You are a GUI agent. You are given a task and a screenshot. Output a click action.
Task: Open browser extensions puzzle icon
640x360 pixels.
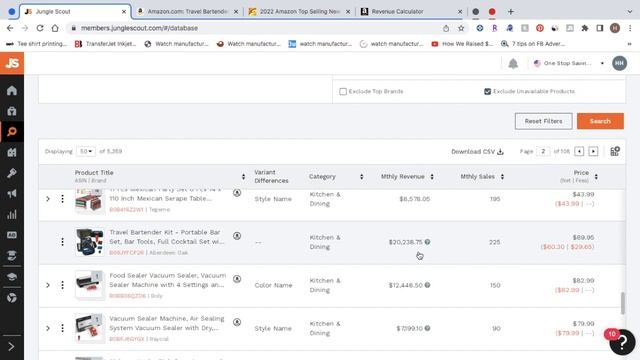585,28
